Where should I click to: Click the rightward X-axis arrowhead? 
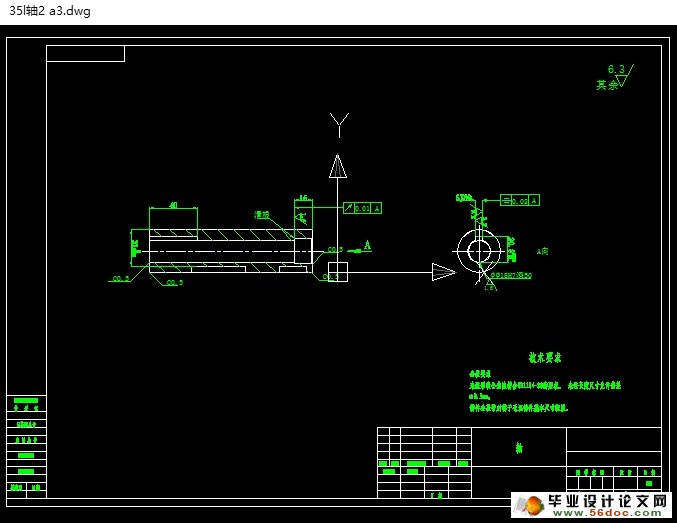pos(443,271)
